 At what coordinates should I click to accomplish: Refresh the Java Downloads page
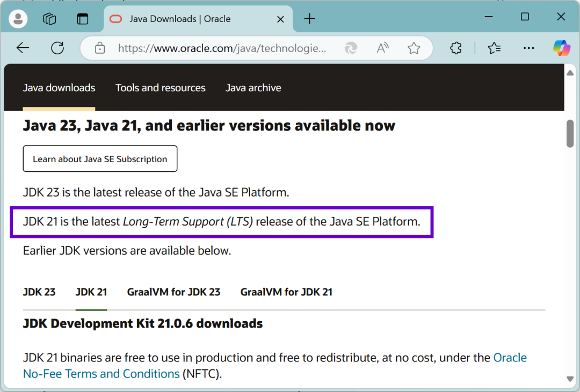(57, 48)
